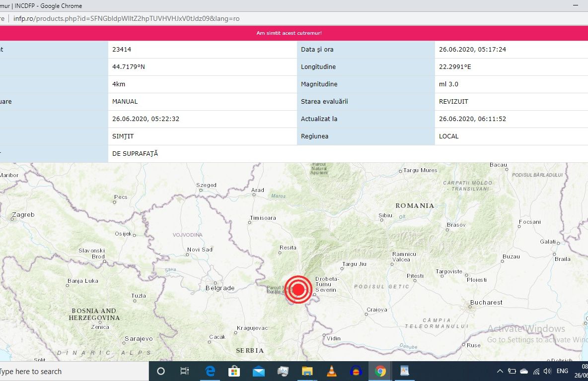The image size is (588, 381).
Task: Open File Explorer from the taskbar
Action: [x=307, y=371]
